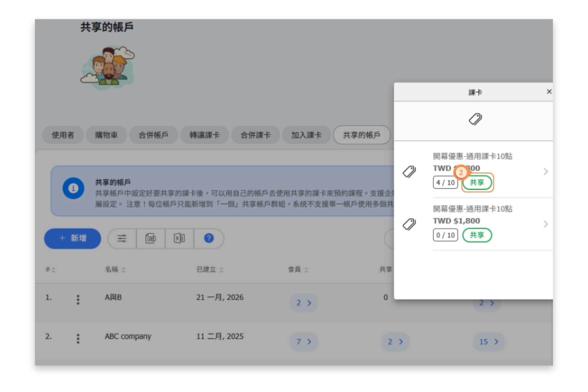Click the blue help question mark icon
Image resolution: width=588 pixels, height=392 pixels.
tap(209, 238)
